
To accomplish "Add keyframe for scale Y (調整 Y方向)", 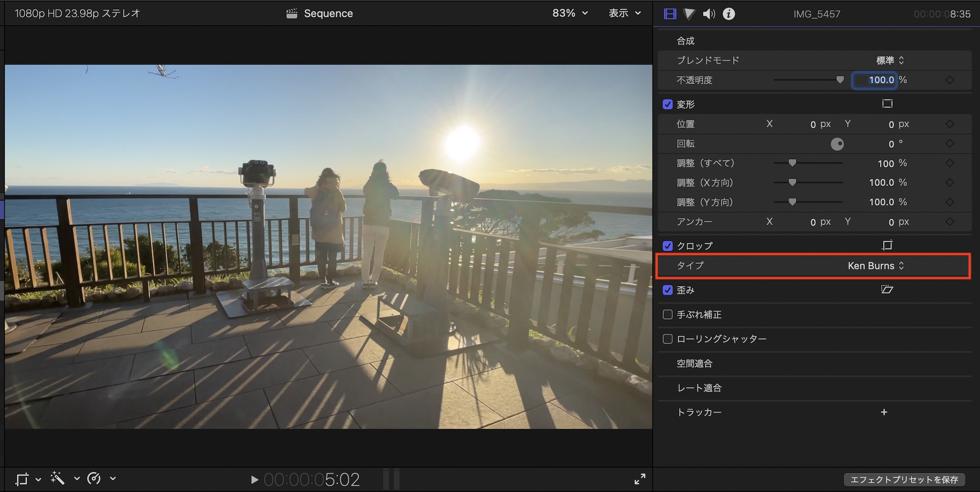I will tap(950, 202).
